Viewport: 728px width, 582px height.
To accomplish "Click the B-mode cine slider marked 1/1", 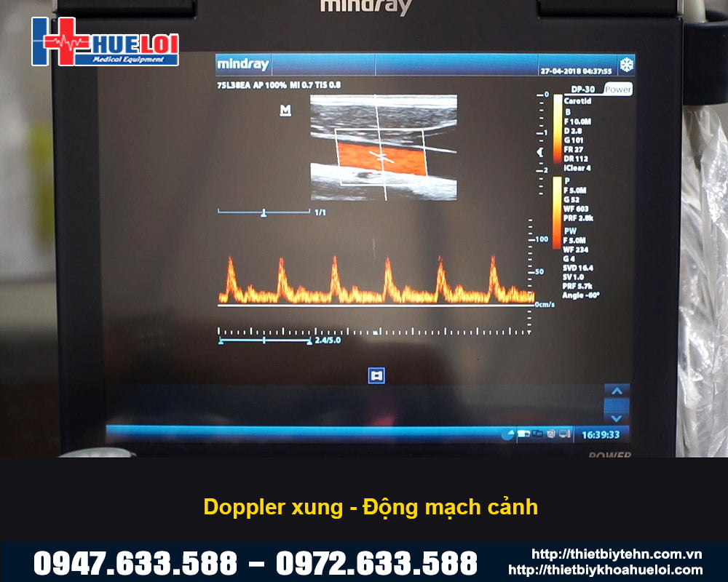I will click(x=264, y=212).
